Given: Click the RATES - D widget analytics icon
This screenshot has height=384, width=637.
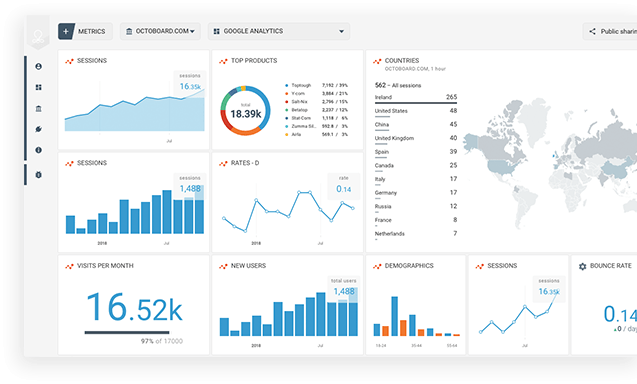Looking at the screenshot, I should 223,164.
